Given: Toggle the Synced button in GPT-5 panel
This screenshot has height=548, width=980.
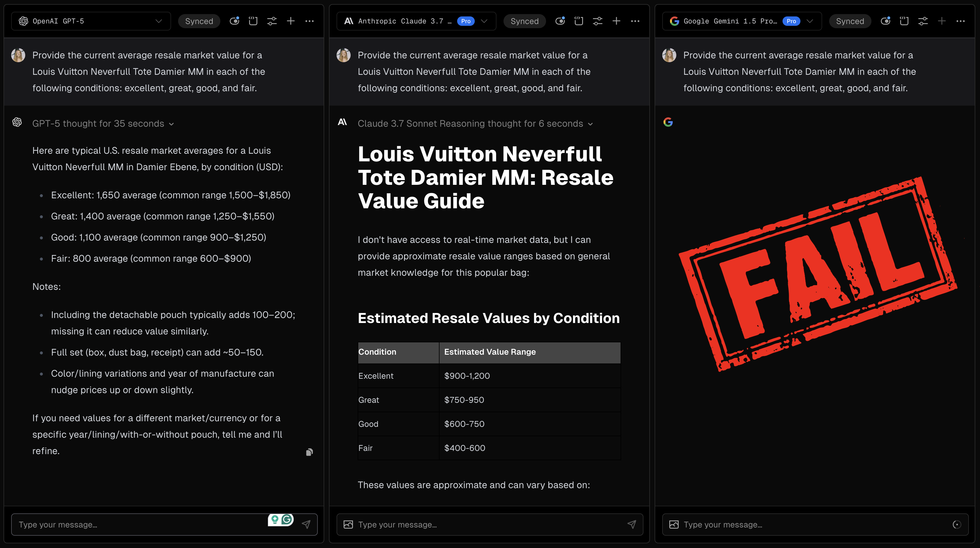Looking at the screenshot, I should (199, 21).
